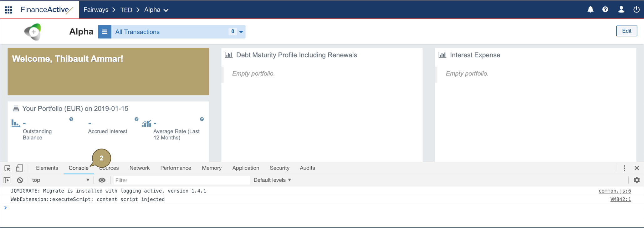Switch to the Elements tab

47,168
